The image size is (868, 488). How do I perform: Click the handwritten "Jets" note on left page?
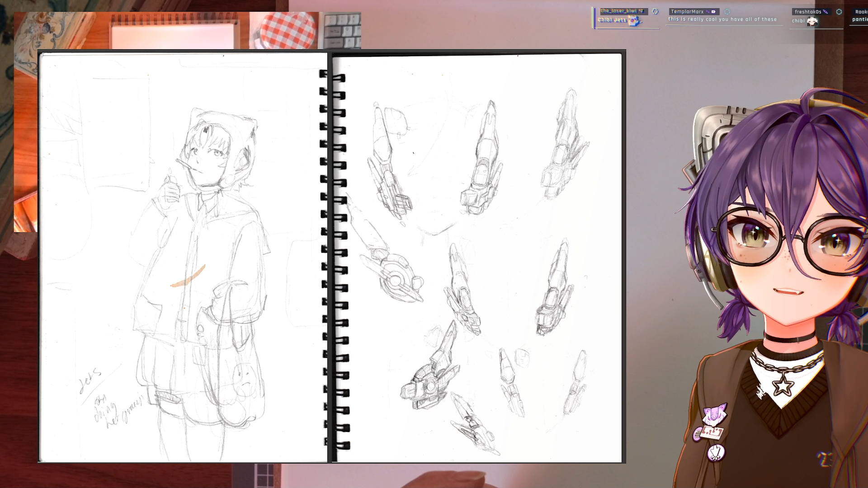(90, 381)
